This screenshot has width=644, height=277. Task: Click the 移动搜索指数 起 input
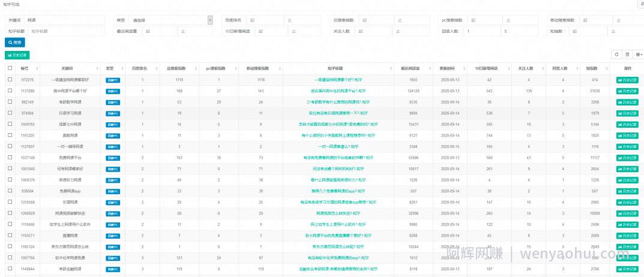coord(596,20)
